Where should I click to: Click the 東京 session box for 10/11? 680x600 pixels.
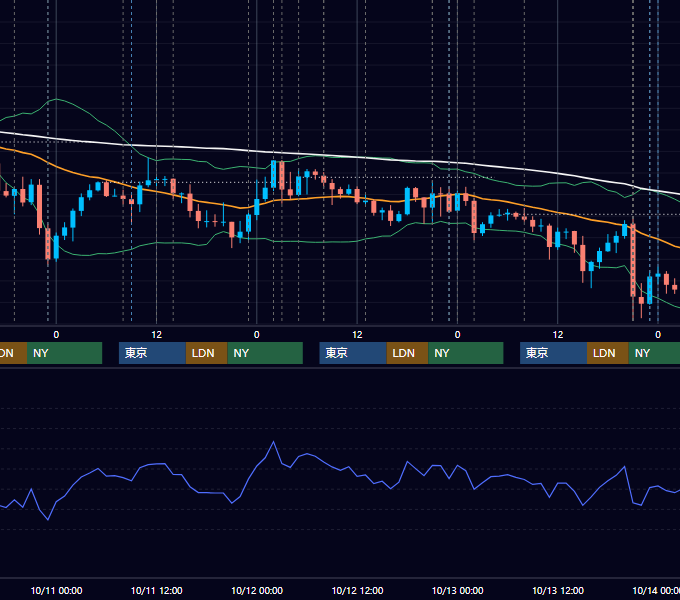tap(152, 353)
